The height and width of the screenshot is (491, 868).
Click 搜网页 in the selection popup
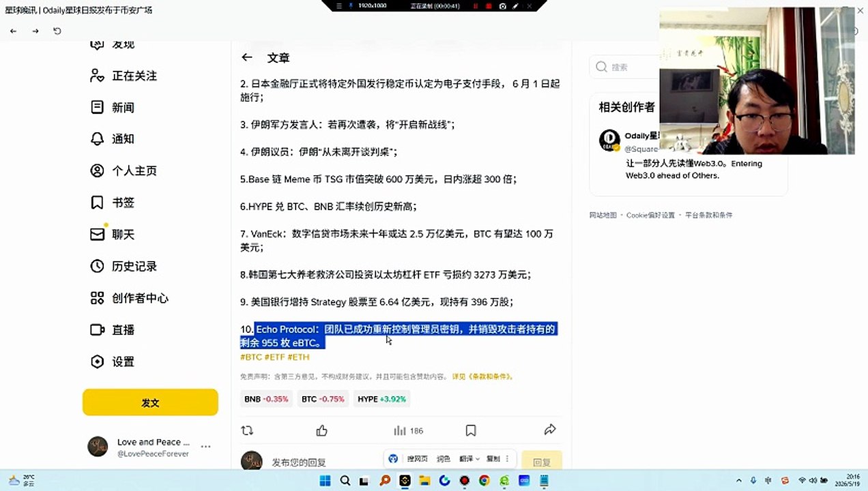tap(417, 459)
